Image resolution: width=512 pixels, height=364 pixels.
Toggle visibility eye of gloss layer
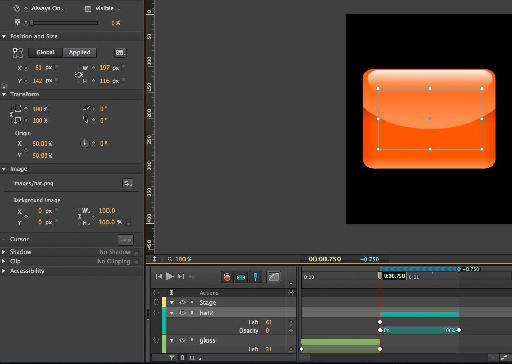[x=182, y=340]
